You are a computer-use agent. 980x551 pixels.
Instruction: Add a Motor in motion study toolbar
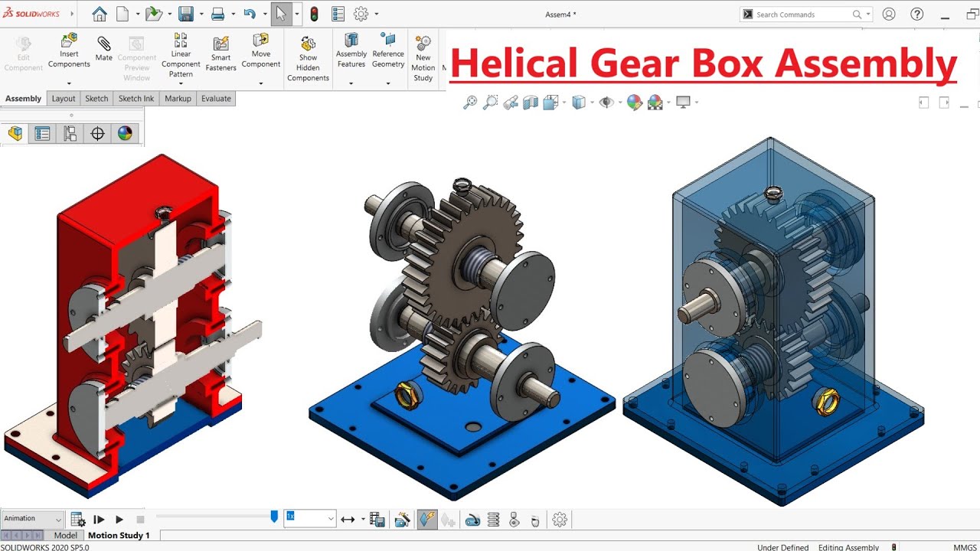[x=472, y=520]
